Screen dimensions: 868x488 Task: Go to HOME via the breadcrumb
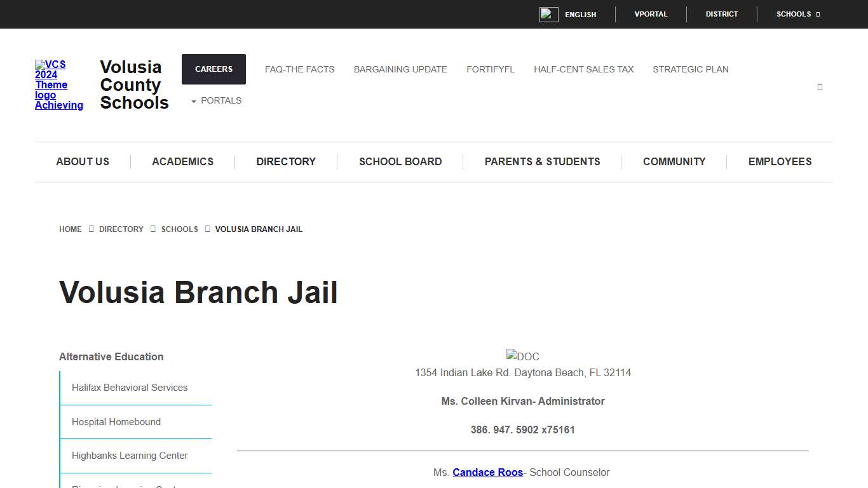70,229
